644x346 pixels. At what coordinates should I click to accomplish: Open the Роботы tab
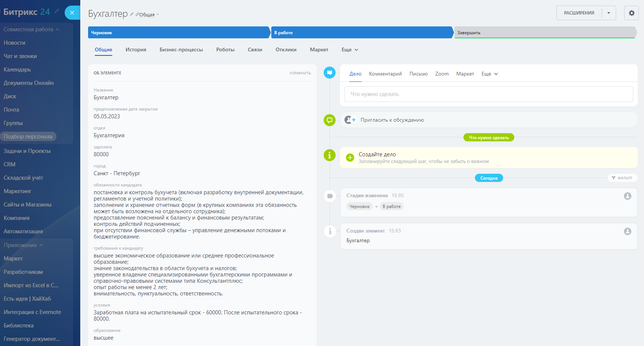click(225, 50)
